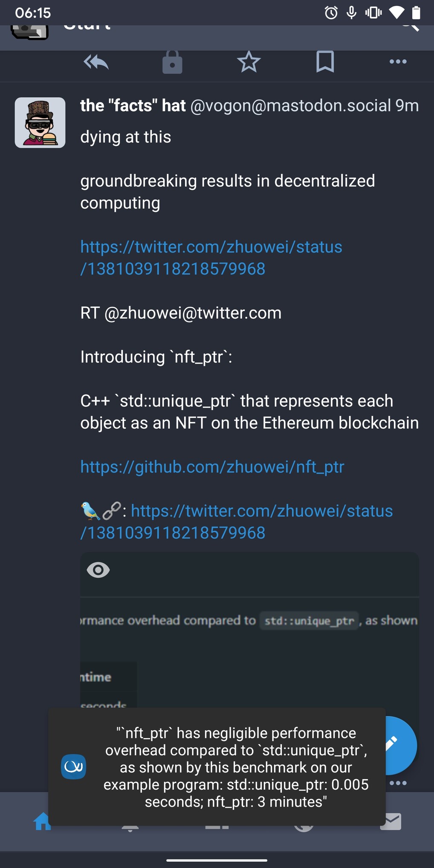Image resolution: width=434 pixels, height=868 pixels.
Task: Tap the lock icon in action row
Action: [172, 62]
